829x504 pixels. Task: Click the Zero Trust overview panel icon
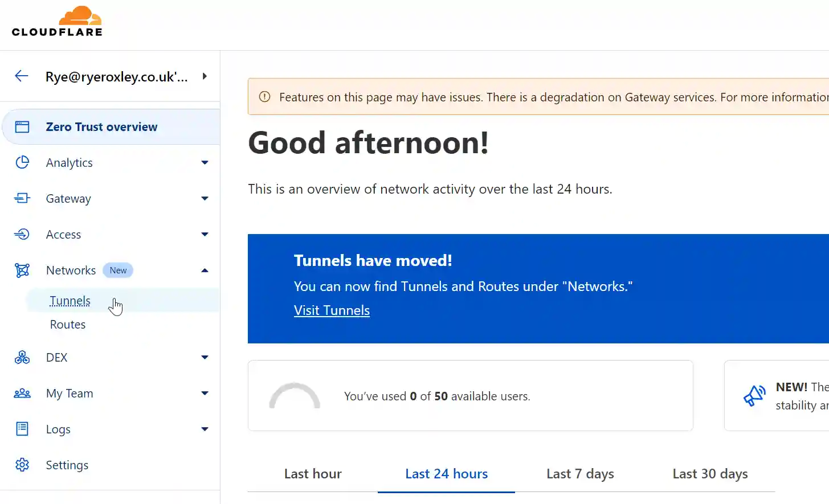pos(22,126)
